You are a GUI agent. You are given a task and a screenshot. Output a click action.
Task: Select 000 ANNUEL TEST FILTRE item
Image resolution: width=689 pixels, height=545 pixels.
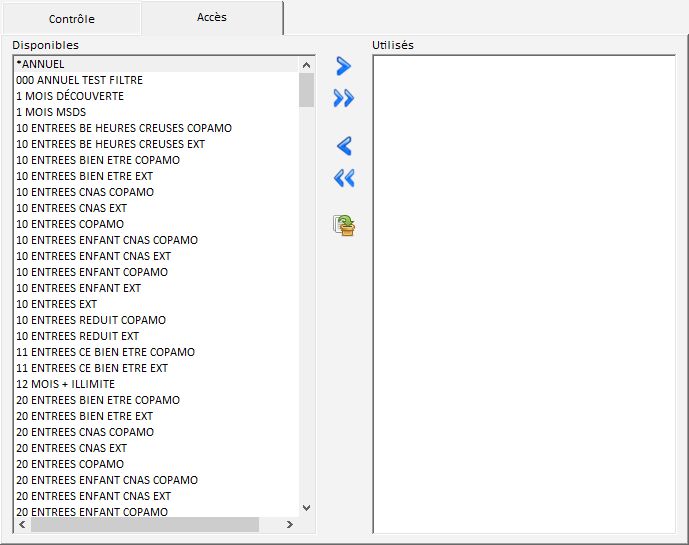click(80, 80)
